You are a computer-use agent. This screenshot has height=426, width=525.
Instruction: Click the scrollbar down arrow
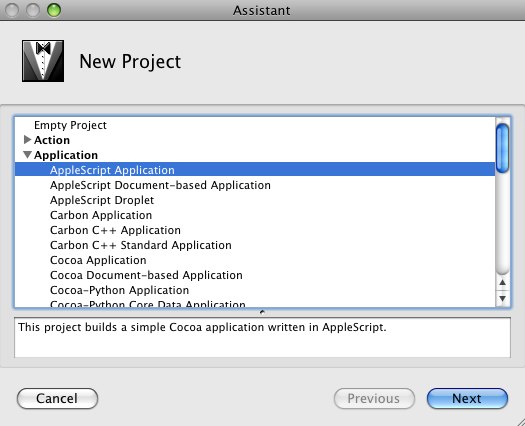(502, 298)
